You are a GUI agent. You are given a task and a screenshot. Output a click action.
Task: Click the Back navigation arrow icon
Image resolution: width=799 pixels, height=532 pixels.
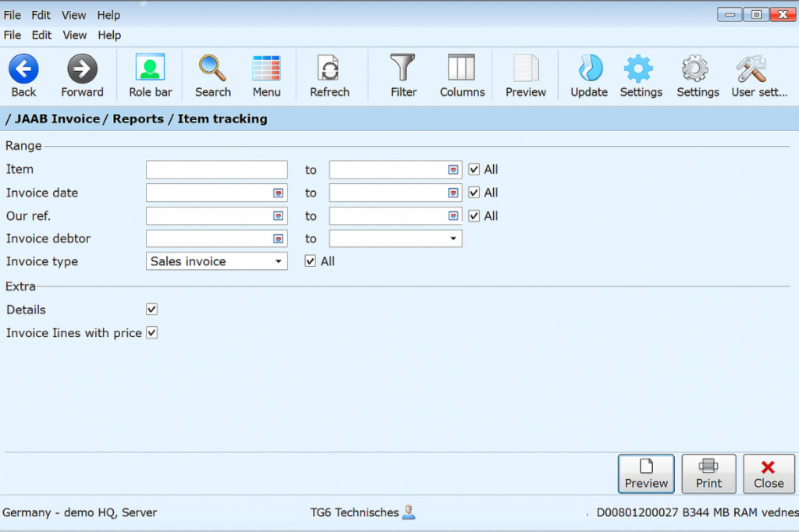coord(23,68)
